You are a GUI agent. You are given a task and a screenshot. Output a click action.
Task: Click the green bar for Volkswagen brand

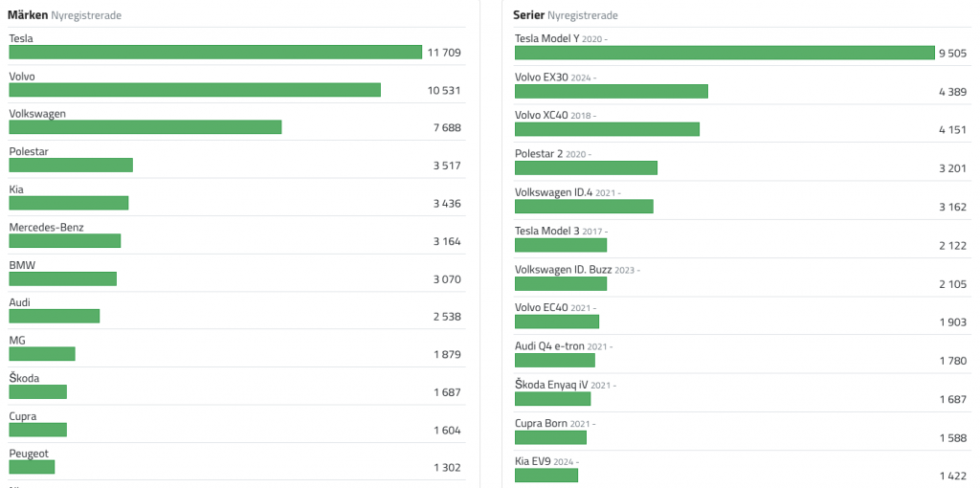click(x=145, y=127)
